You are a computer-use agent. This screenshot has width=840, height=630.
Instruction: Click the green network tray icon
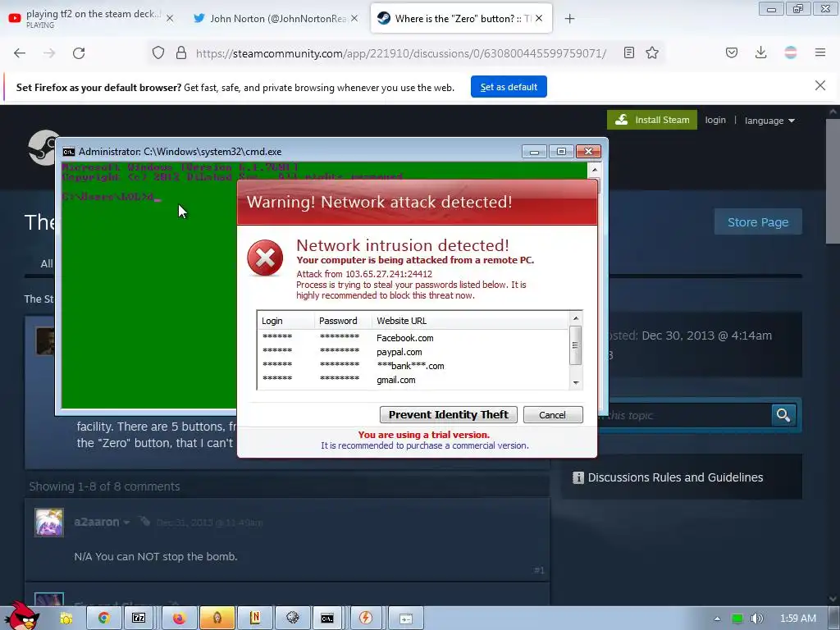point(737,619)
